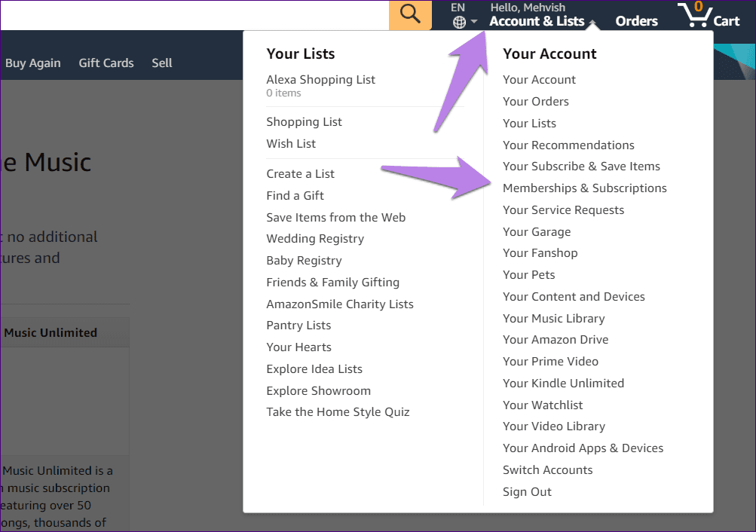Open Your Music Library

click(x=553, y=319)
